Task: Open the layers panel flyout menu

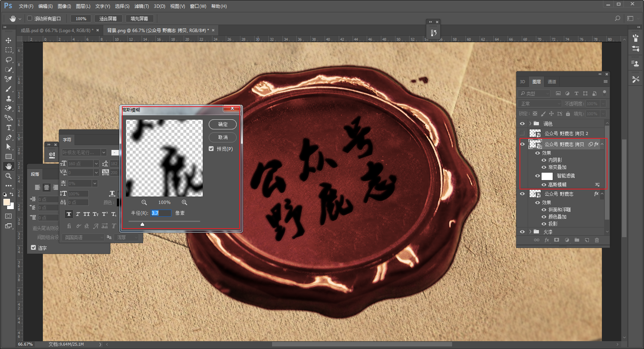Action: pyautogui.click(x=605, y=82)
